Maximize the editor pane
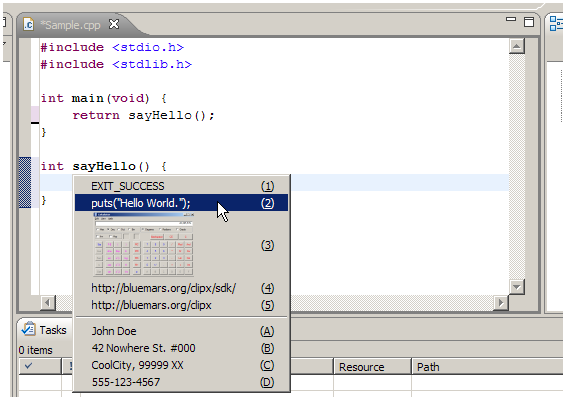This screenshot has width=566, height=400. click(529, 22)
